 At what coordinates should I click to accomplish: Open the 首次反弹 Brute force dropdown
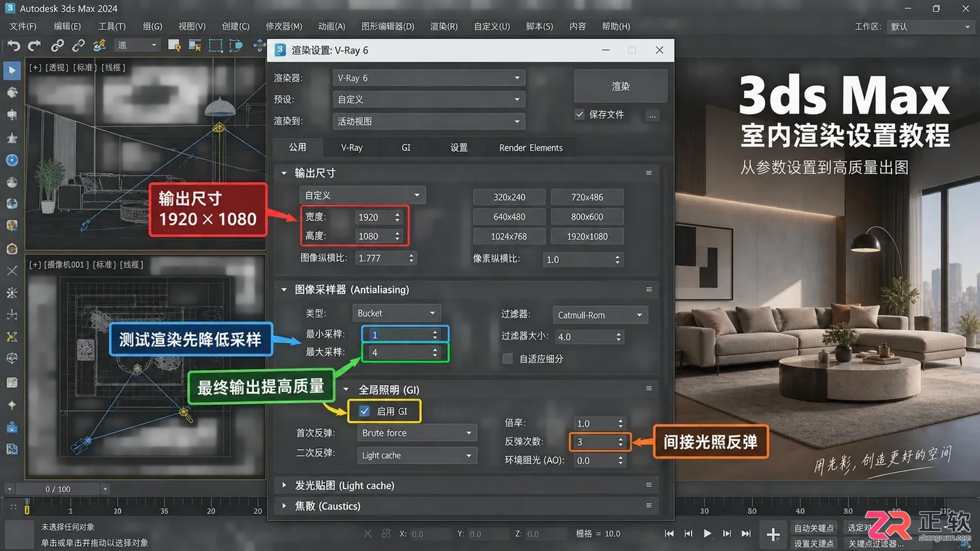tap(416, 433)
